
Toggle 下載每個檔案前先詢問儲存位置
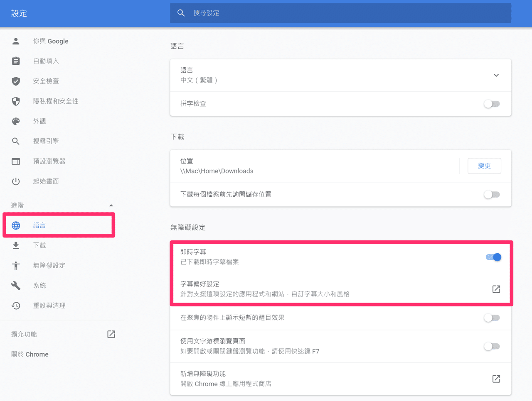tap(492, 194)
